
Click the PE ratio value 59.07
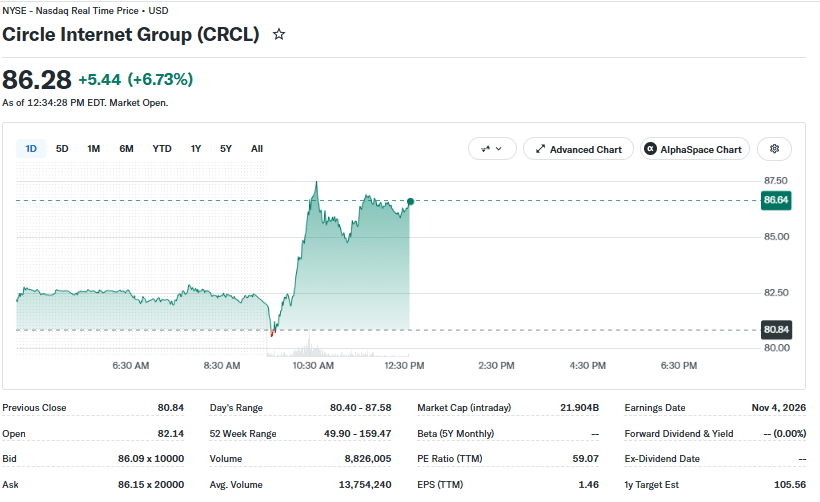click(x=585, y=459)
